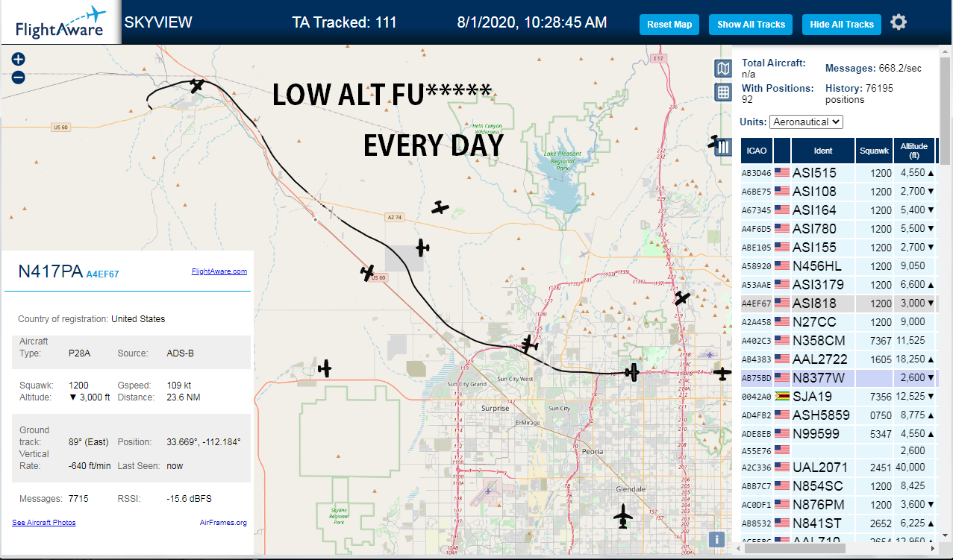Image resolution: width=953 pixels, height=560 pixels.
Task: Click TA Tracked: 111 counter
Action: pos(344,22)
